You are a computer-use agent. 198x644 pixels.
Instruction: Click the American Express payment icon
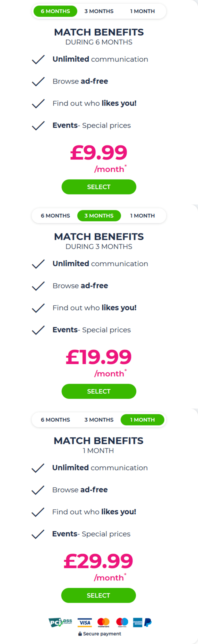click(138, 623)
